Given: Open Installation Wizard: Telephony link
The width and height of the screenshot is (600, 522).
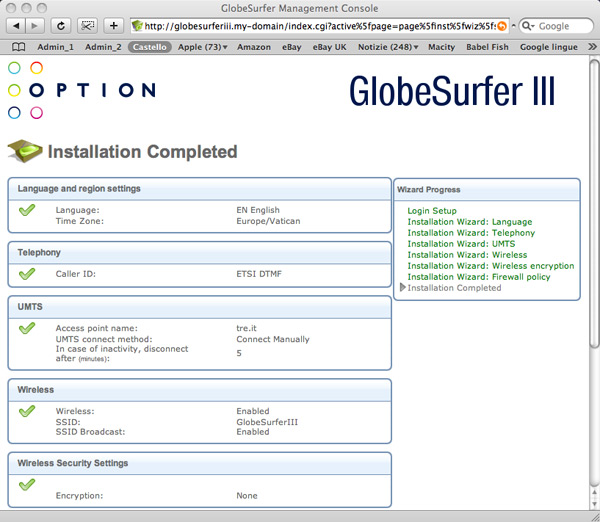Looking at the screenshot, I should (x=471, y=233).
